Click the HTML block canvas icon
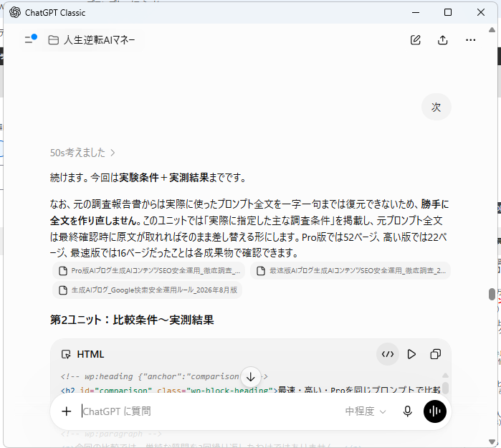 66,354
